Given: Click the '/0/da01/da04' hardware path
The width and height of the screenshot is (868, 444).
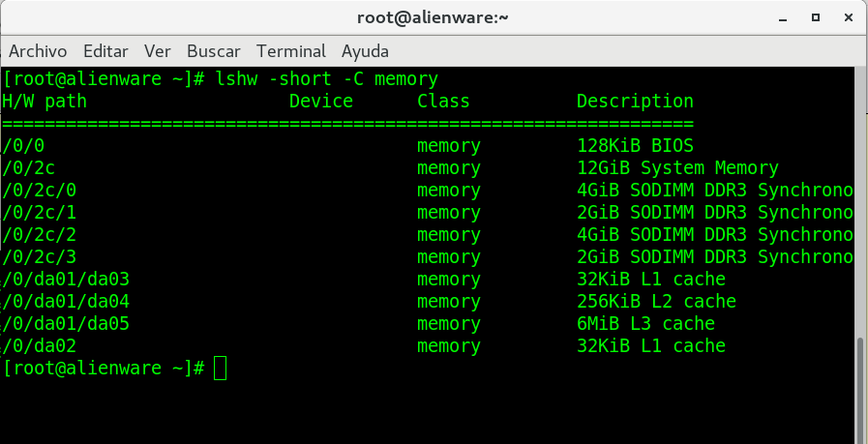Looking at the screenshot, I should (x=66, y=302).
